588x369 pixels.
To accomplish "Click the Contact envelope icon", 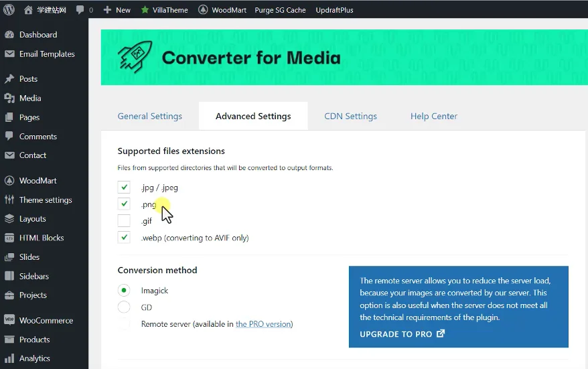I will click(x=9, y=155).
